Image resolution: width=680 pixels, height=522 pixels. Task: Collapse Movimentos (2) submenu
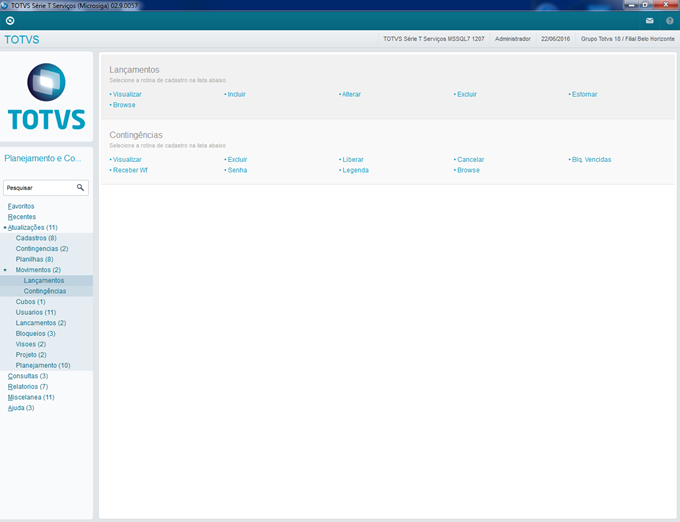coord(38,270)
